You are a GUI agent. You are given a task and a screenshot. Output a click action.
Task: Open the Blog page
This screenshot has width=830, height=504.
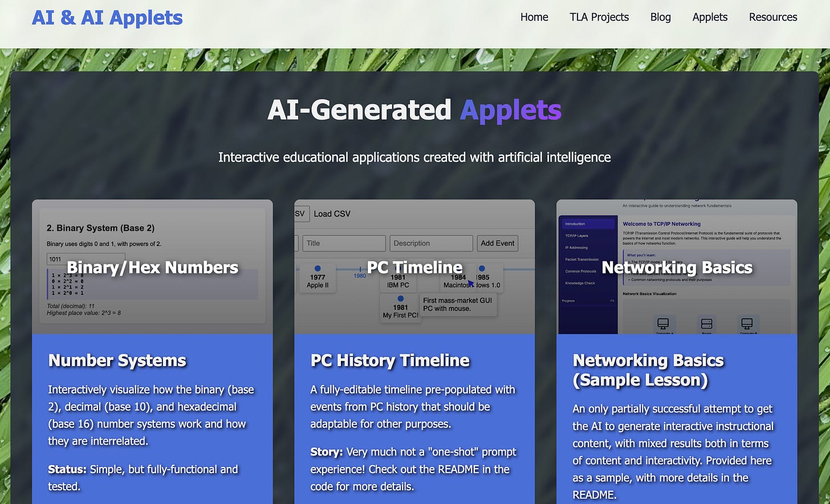coord(660,17)
